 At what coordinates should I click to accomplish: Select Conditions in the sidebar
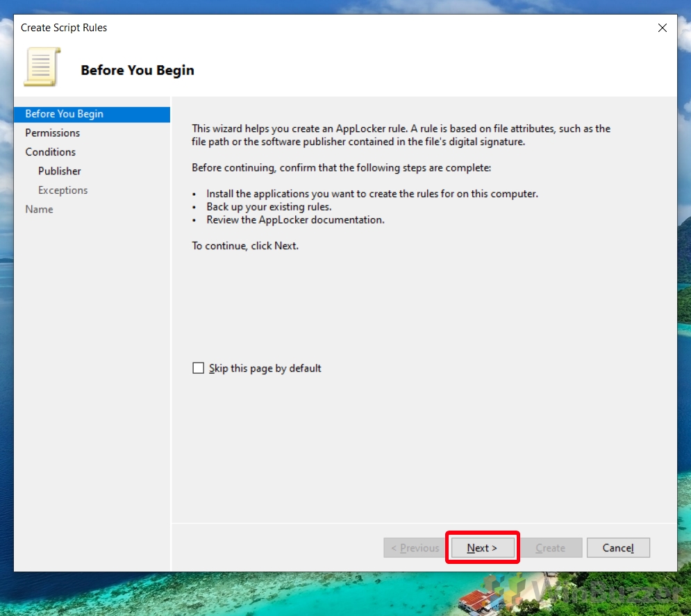[50, 151]
